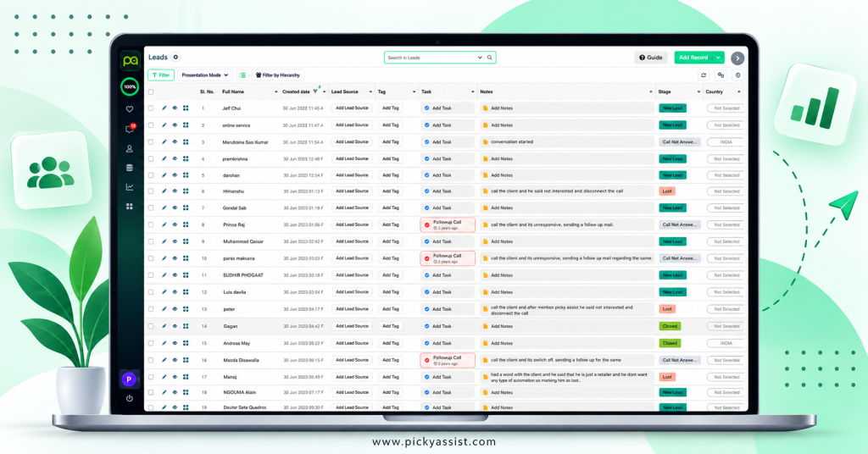
Task: Tick the checkbox for Jeff Chui row
Action: pyautogui.click(x=151, y=108)
